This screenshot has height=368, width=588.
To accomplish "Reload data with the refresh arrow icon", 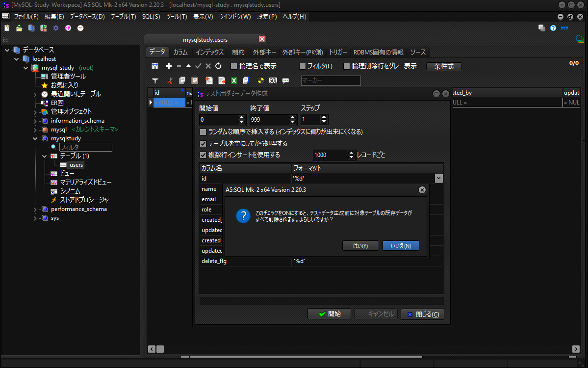I will coord(218,66).
